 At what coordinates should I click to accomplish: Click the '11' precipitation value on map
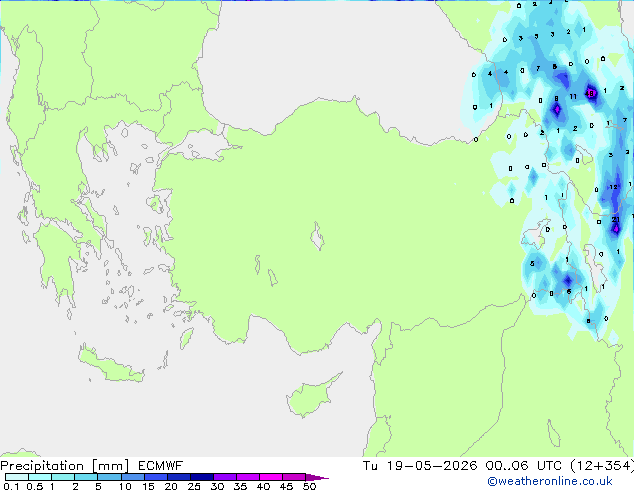(573, 97)
